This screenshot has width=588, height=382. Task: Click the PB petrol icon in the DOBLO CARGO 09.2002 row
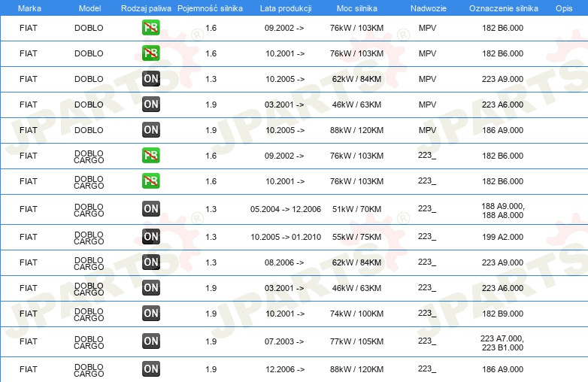150,156
